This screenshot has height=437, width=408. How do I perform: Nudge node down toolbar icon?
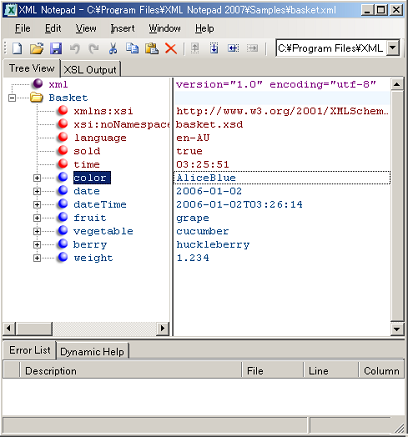coord(214,48)
